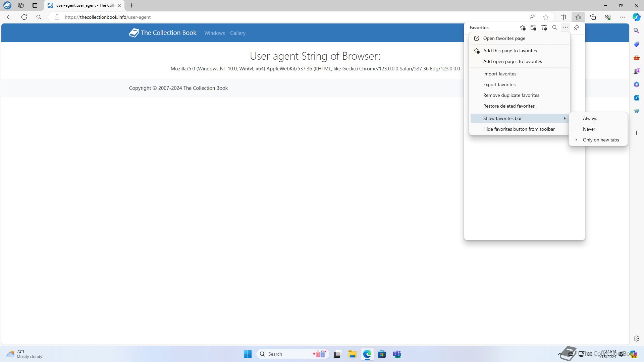Open Microsoft Store from taskbar
Image resolution: width=644 pixels, height=362 pixels.
coord(382,354)
